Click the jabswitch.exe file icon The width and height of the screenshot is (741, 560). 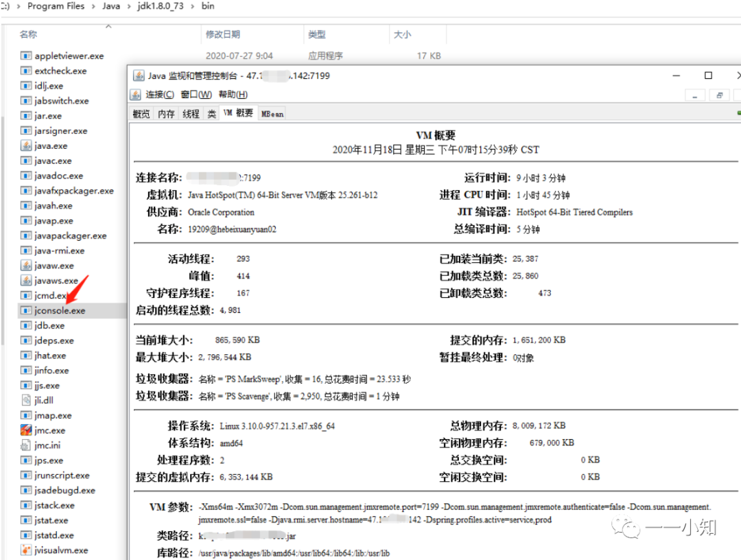coord(26,101)
